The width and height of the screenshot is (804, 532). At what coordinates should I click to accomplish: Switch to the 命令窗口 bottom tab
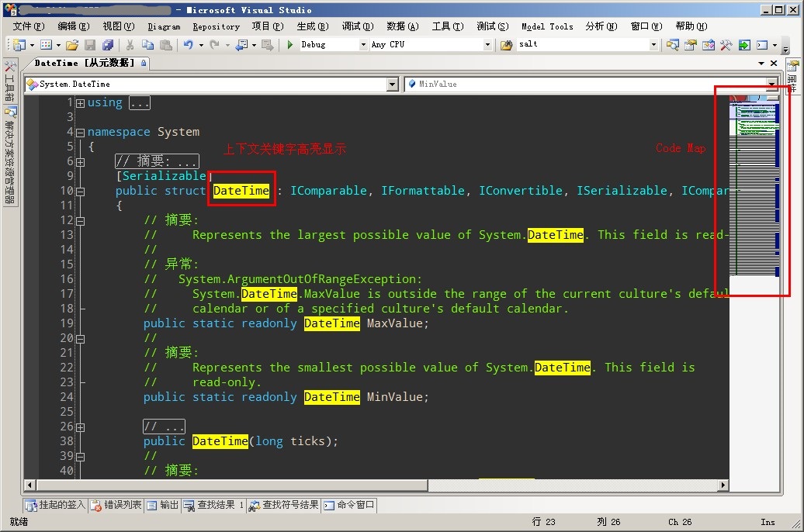pyautogui.click(x=350, y=506)
